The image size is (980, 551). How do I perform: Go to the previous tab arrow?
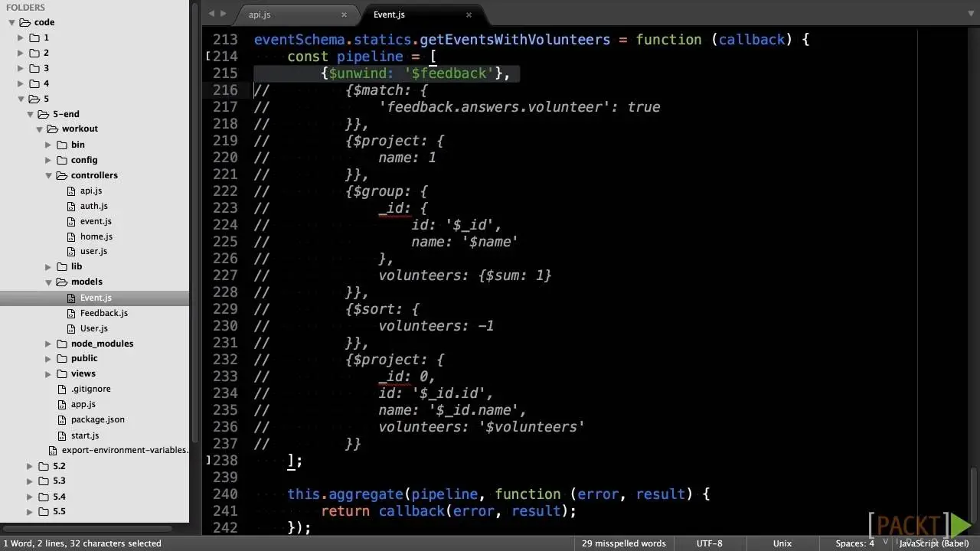[x=212, y=13]
